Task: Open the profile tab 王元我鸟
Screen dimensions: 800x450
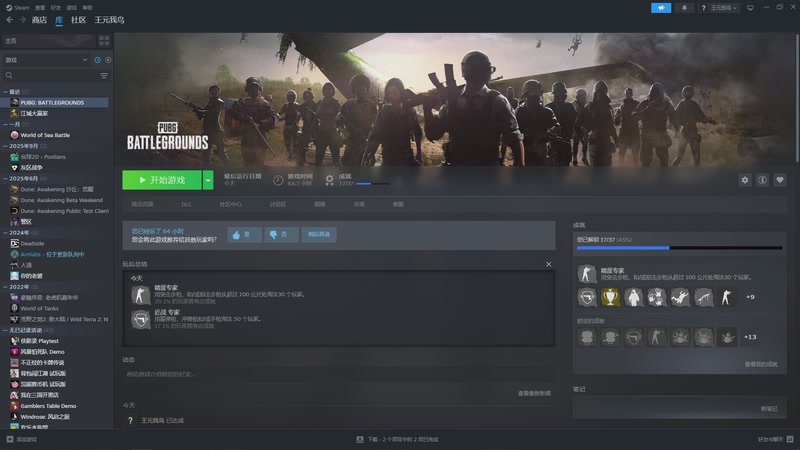Action: (x=109, y=20)
